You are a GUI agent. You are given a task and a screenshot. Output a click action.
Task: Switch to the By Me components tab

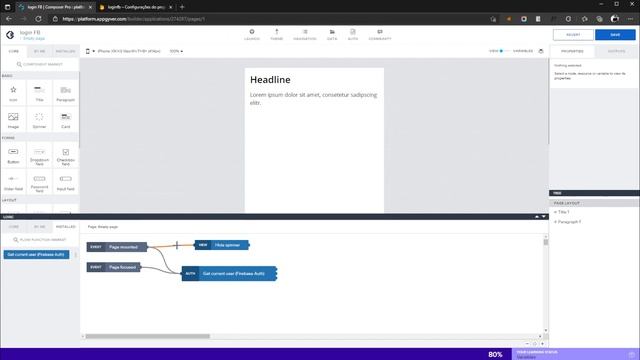[40, 51]
